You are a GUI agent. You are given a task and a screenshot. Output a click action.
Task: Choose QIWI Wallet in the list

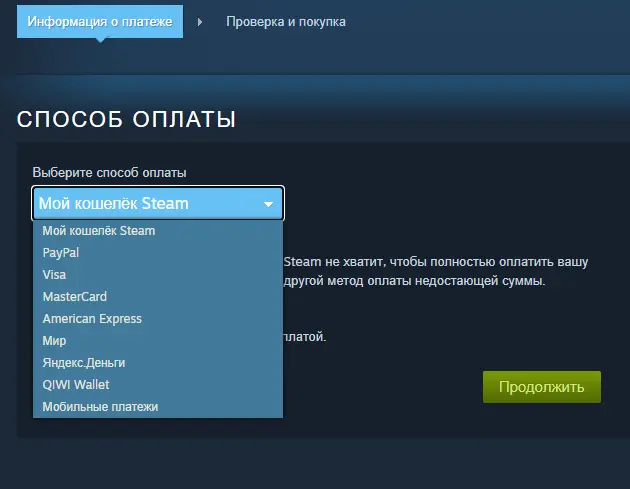coord(158,385)
